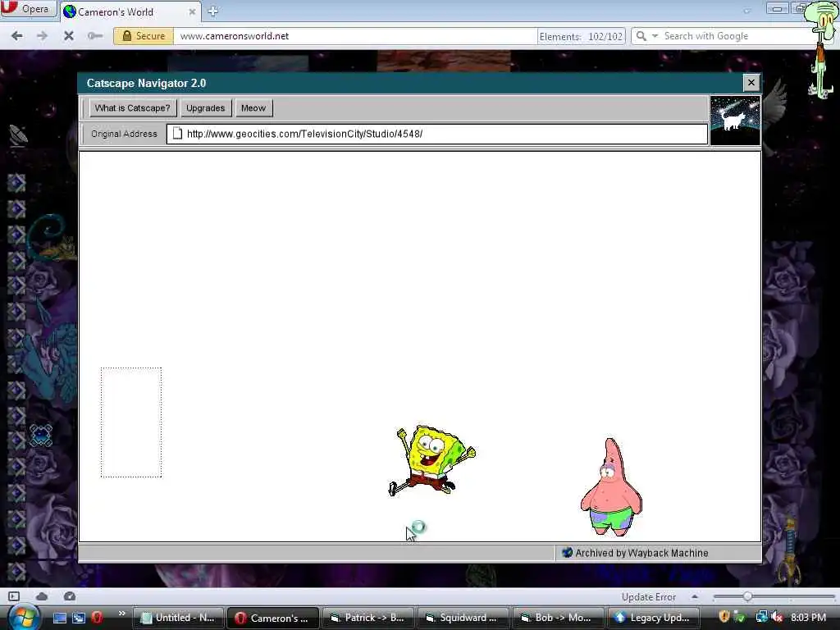Click the page icon beside the geocities URL
840x630 pixels.
177,134
